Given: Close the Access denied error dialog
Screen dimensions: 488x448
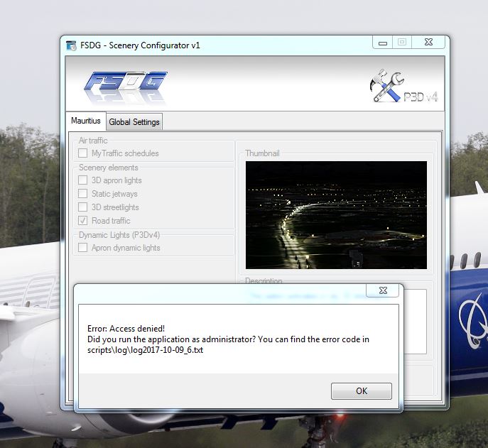Looking at the screenshot, I should point(382,290).
